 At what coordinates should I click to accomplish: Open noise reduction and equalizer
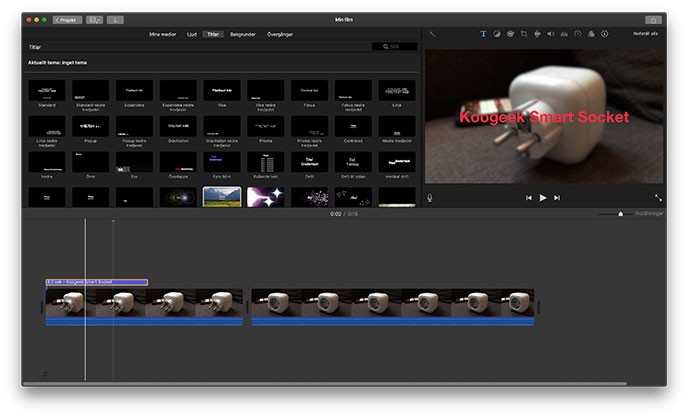pos(564,34)
